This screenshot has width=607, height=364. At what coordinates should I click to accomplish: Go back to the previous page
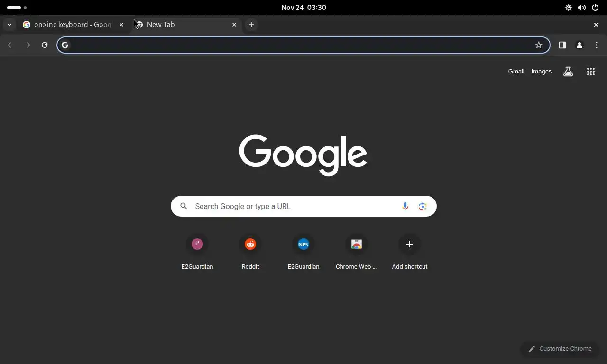tap(10, 45)
